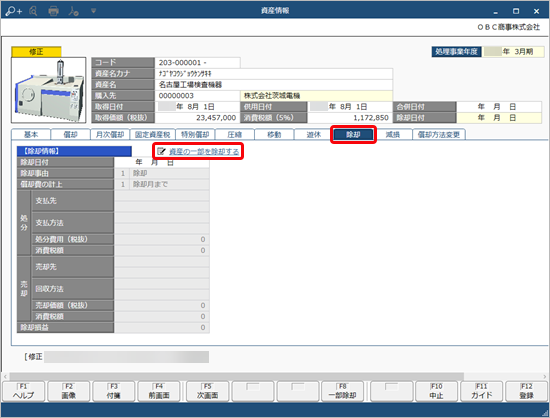This screenshot has height=418, width=550.
Task: Click the F5 次画面 button
Action: [x=207, y=391]
